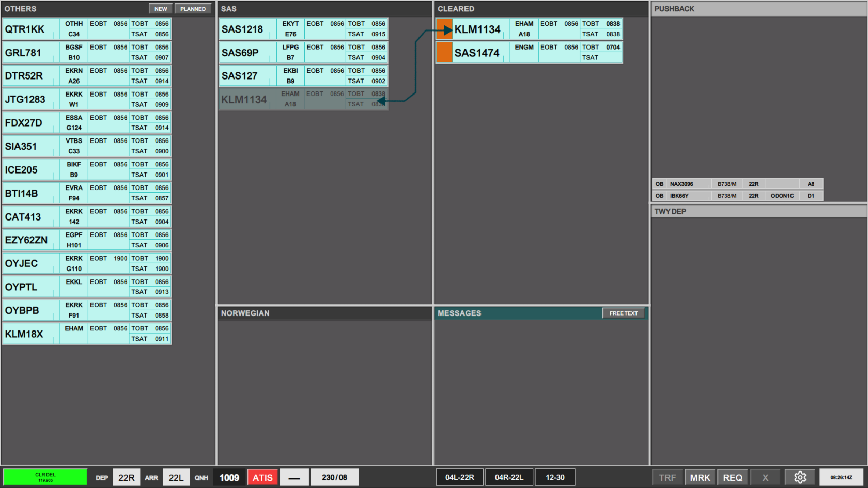Click the orange marker on KLM1134 strip
868x488 pixels.
444,29
